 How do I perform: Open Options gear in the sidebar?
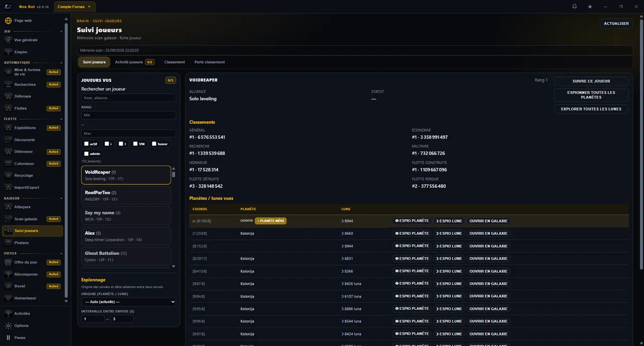pos(8,325)
